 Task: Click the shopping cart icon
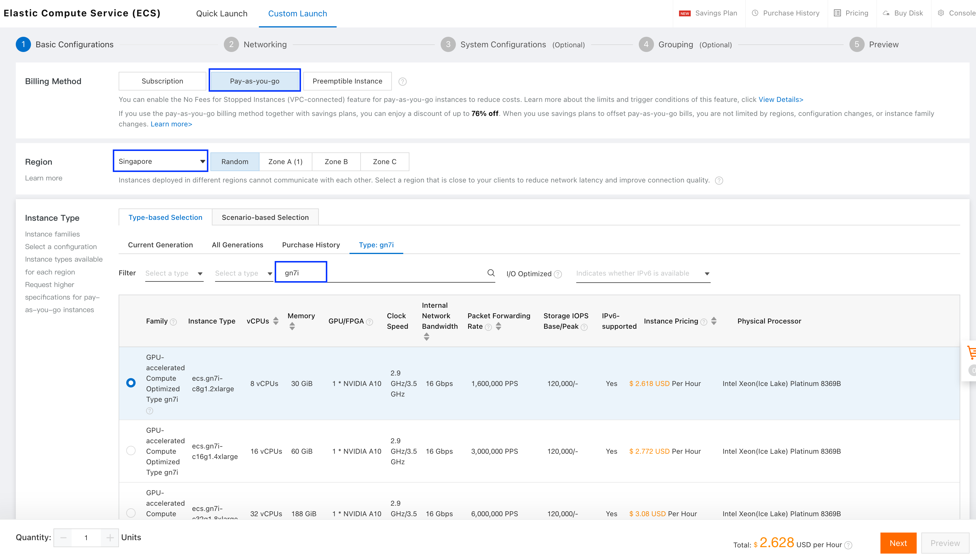pos(971,352)
